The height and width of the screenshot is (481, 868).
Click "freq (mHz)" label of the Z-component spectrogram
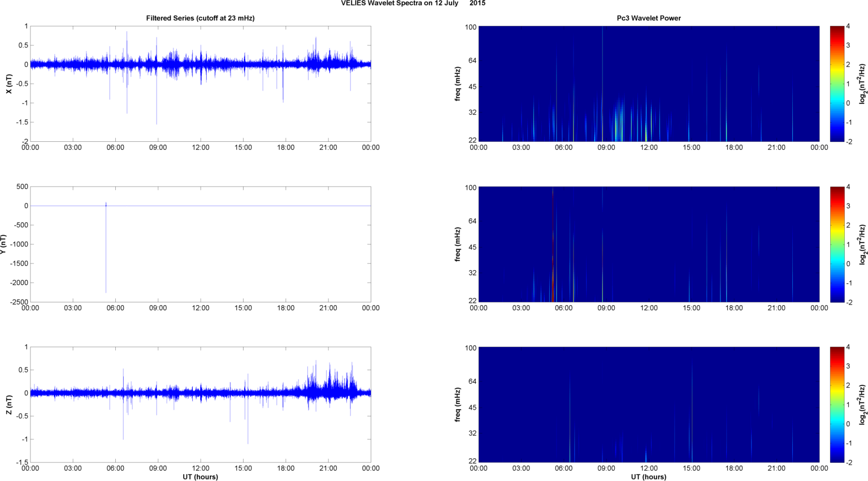(457, 405)
